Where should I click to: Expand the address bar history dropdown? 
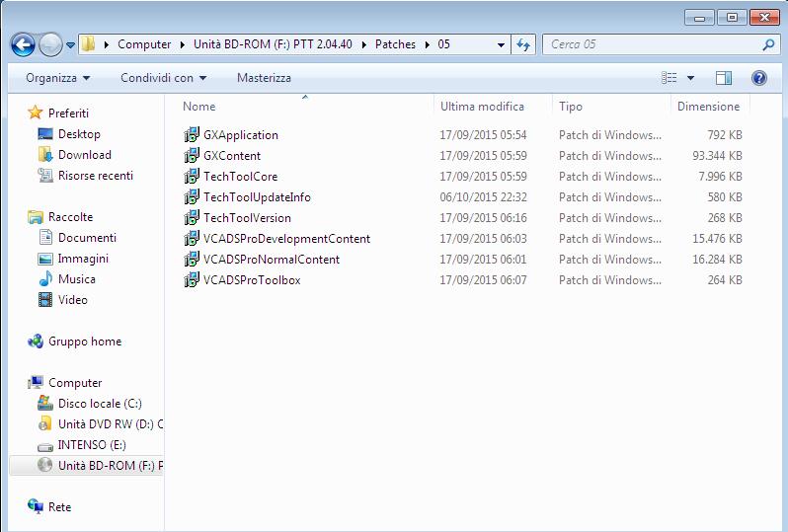501,44
